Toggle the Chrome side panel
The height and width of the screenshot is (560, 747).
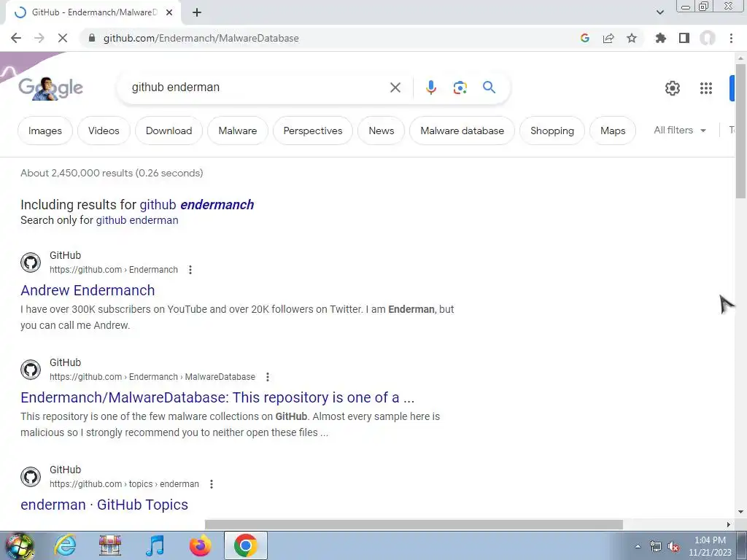click(x=684, y=38)
